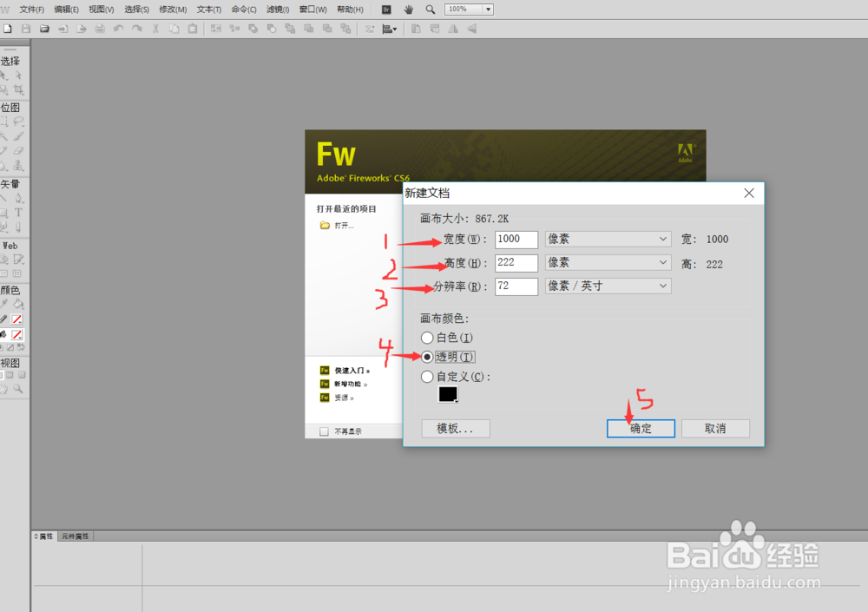The image size is (868, 612).
Task: Click the Save disk icon
Action: pos(25,29)
